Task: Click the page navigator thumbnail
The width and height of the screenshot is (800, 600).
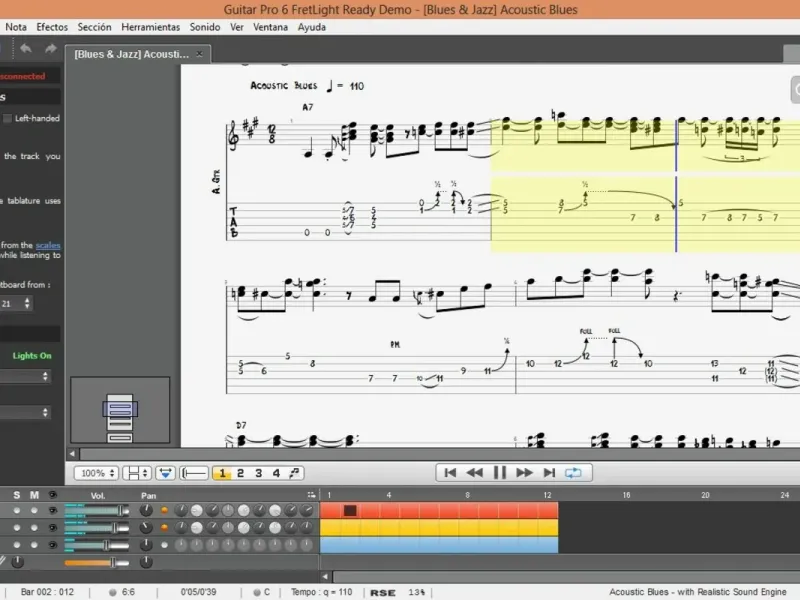Action: [x=120, y=410]
